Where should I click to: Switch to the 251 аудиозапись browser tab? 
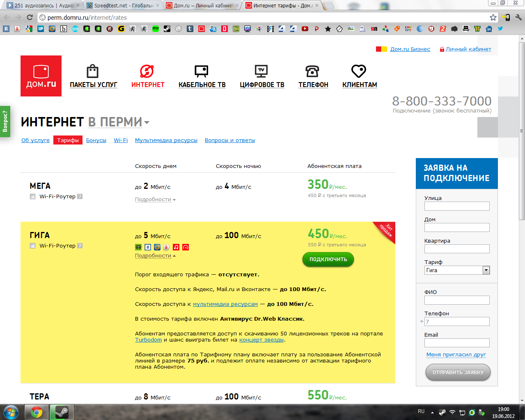coord(43,5)
